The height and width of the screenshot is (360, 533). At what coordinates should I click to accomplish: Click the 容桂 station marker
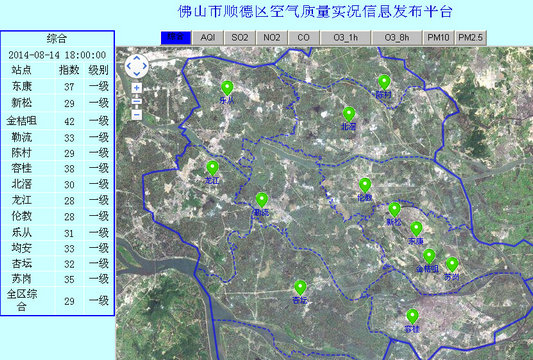(412, 317)
